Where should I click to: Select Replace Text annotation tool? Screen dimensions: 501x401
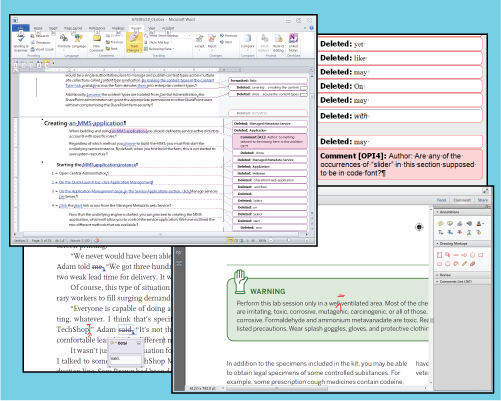point(450,232)
